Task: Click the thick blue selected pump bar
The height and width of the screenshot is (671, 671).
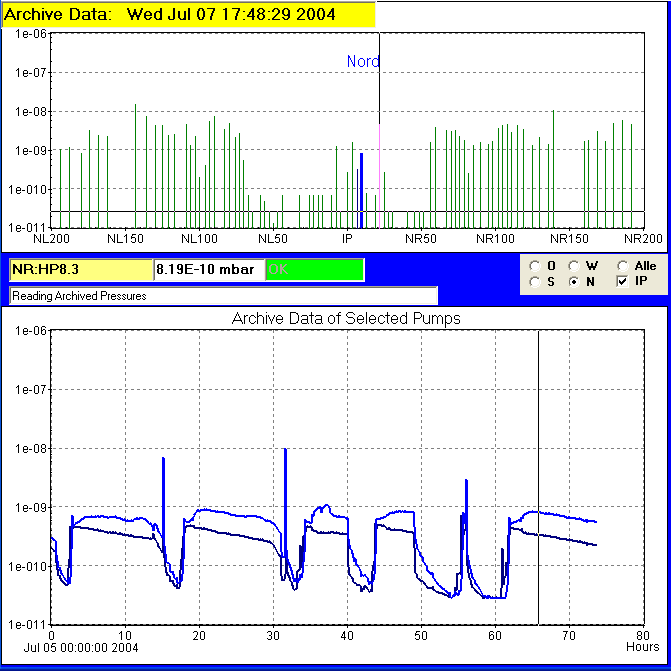Action: point(362,190)
